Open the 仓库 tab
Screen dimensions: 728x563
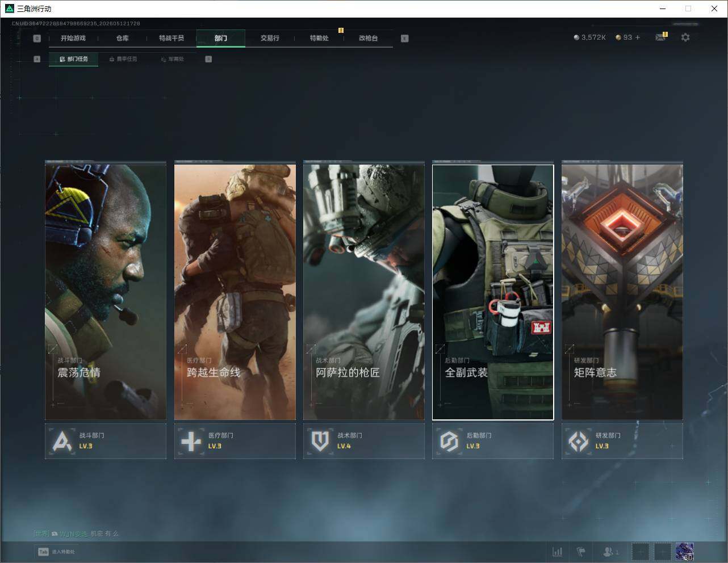123,38
